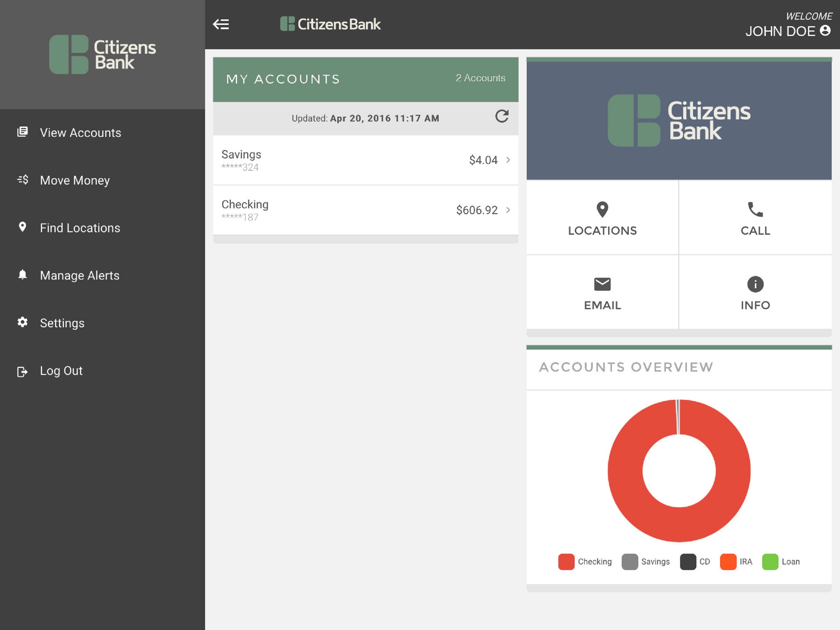Click the Log Out exit icon

pyautogui.click(x=22, y=371)
